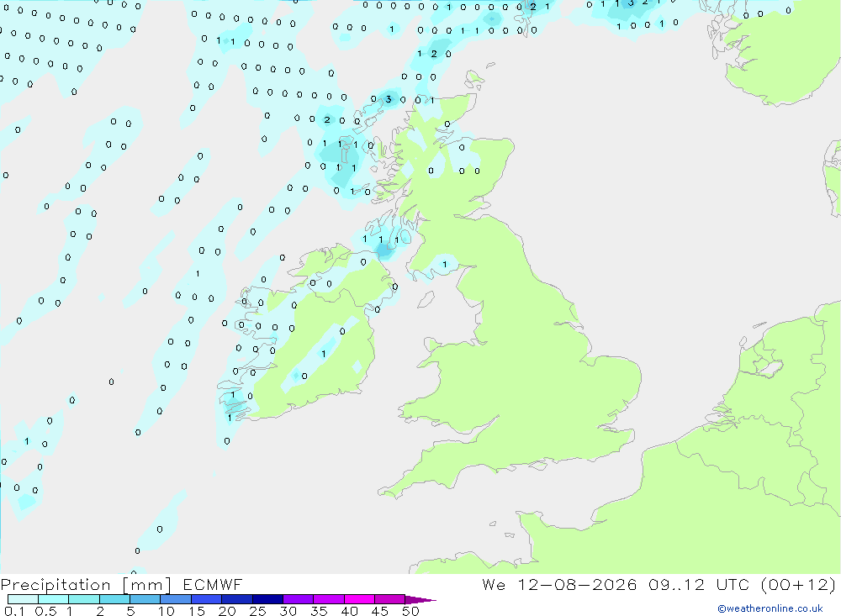The image size is (841, 616).
Task: Click the "Precipitation [mm]" title text
Action: pos(86,585)
